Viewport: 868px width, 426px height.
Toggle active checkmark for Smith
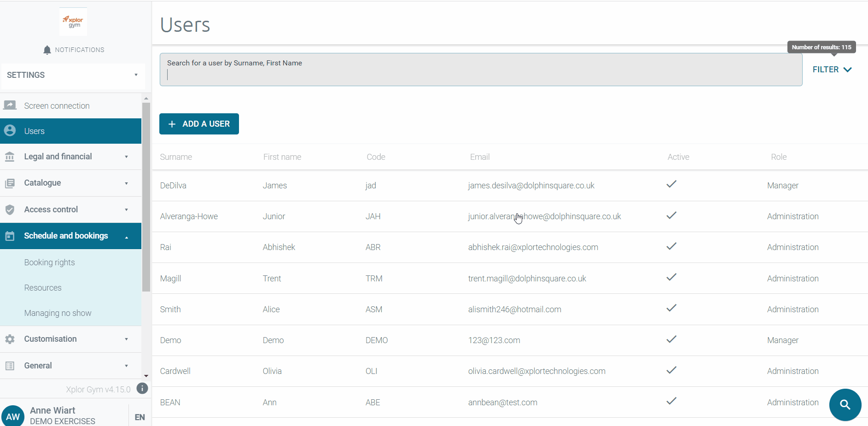point(671,308)
